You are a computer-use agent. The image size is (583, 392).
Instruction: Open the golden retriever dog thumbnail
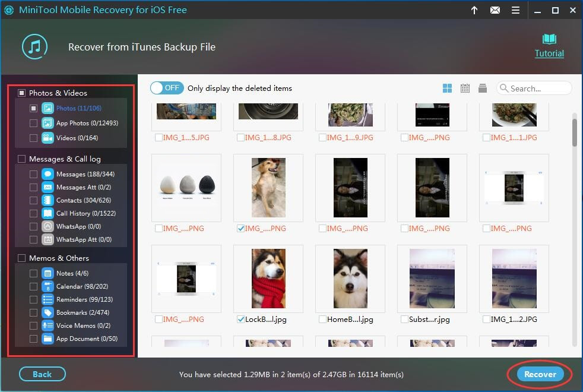pos(268,188)
